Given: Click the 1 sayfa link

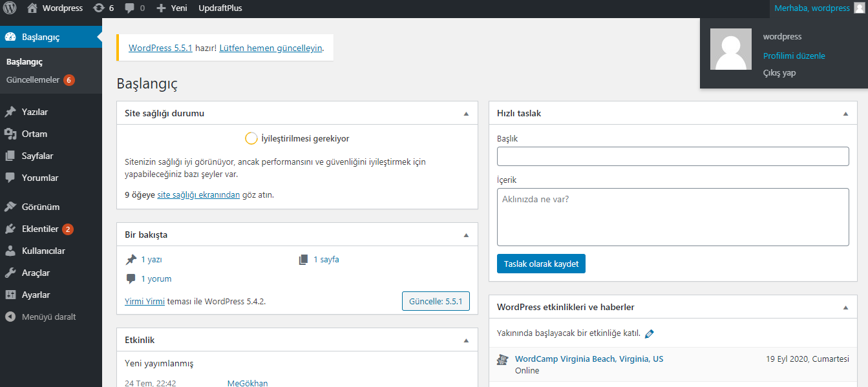Looking at the screenshot, I should click(326, 260).
